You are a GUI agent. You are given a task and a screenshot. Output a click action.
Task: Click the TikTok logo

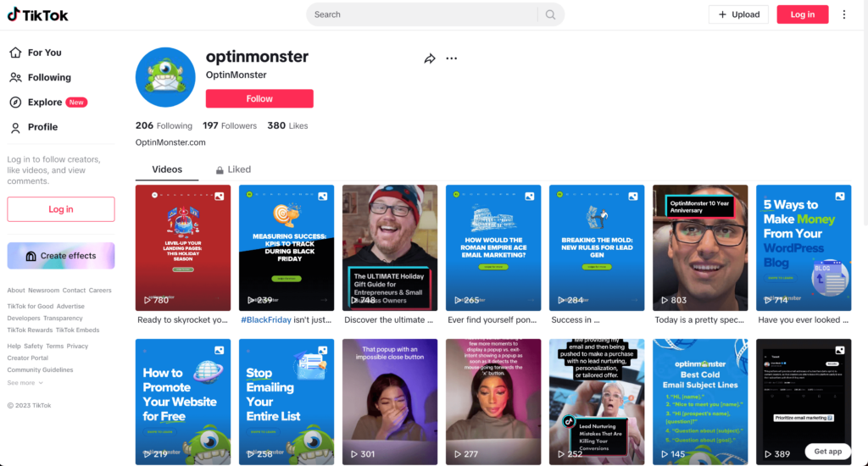point(37,15)
